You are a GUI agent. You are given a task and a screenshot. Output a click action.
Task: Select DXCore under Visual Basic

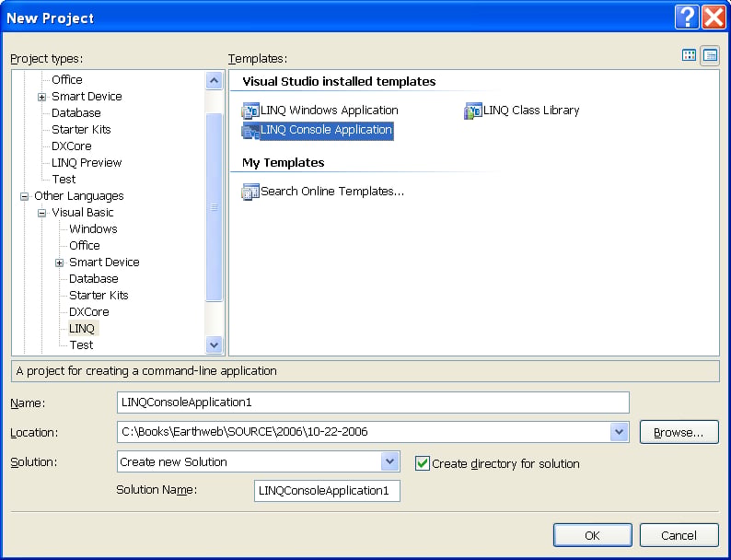click(89, 312)
